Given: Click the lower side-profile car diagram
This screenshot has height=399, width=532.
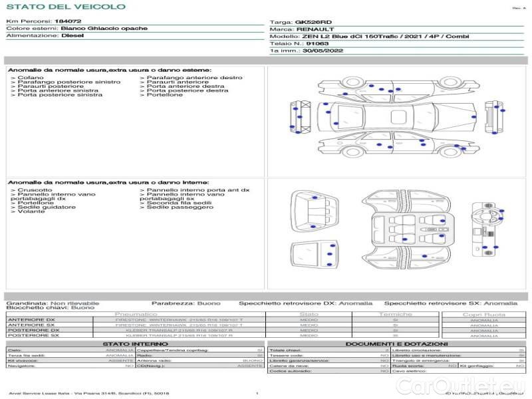Looking at the screenshot, I should [x=384, y=148].
